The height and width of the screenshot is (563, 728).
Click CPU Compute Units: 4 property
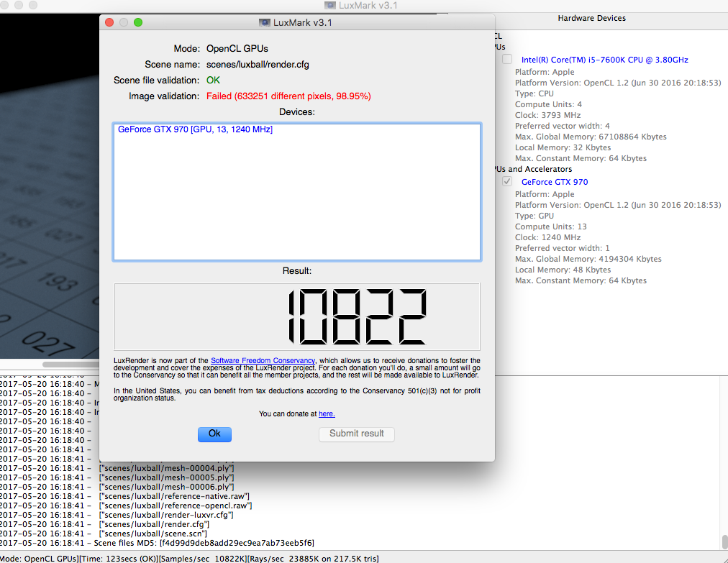548,104
